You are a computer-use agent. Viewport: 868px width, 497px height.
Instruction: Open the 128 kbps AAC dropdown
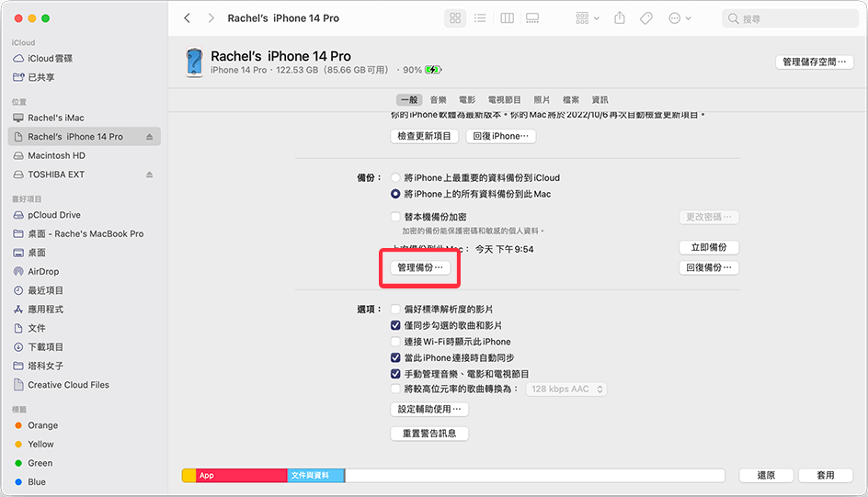(565, 390)
